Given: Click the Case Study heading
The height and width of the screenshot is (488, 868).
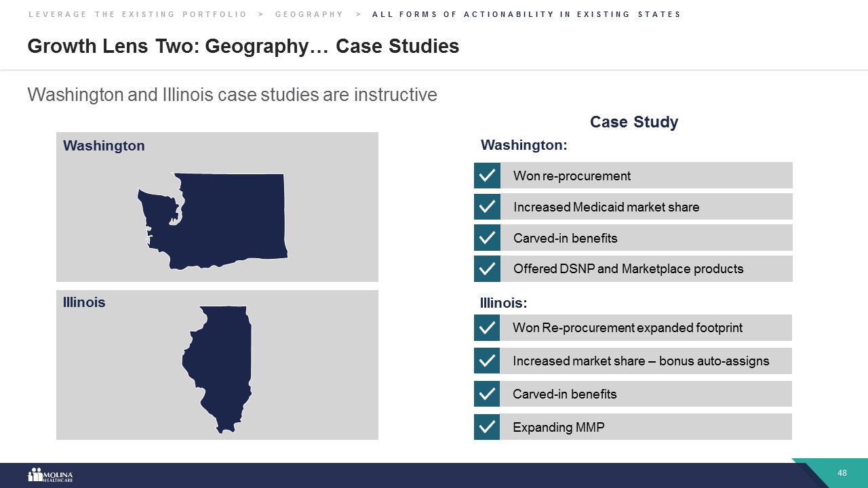Looking at the screenshot, I should pos(634,122).
